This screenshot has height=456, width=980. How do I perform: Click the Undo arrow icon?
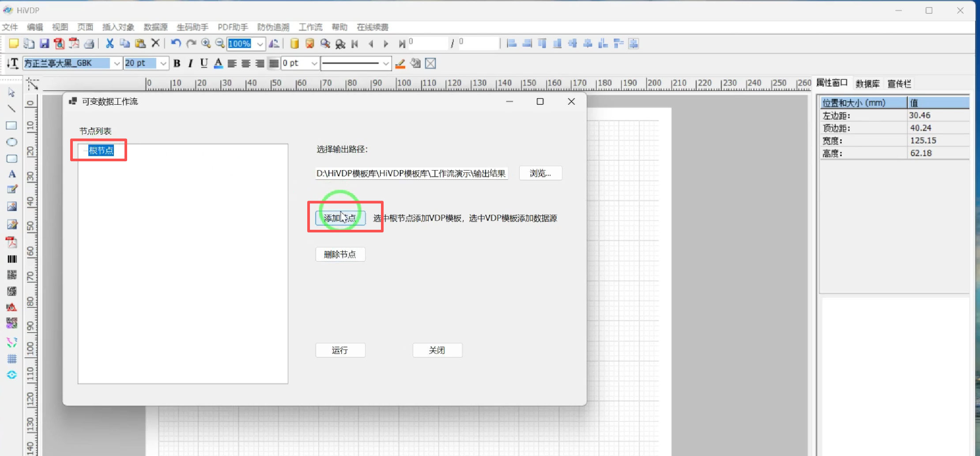pos(176,43)
